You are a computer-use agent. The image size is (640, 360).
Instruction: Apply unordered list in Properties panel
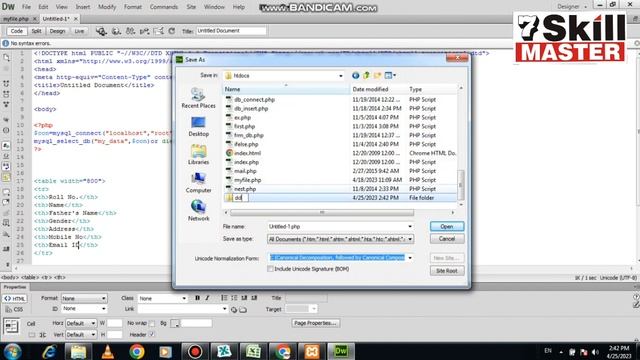[224, 298]
